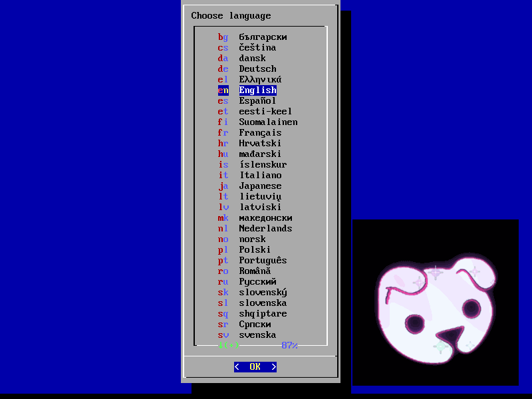Screen dimensions: 532x399
Task: Select Deutsch in the language list
Action: (x=247, y=69)
